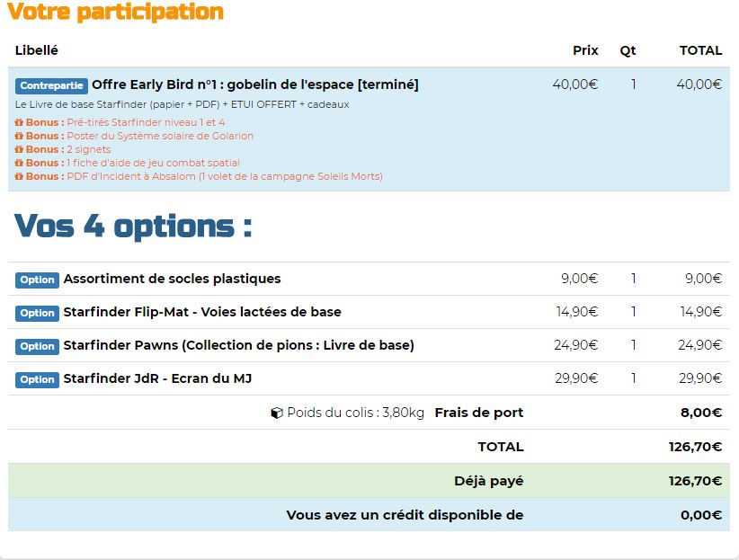
Task: Click the Déjà payé amount 126,70€
Action: 695,481
